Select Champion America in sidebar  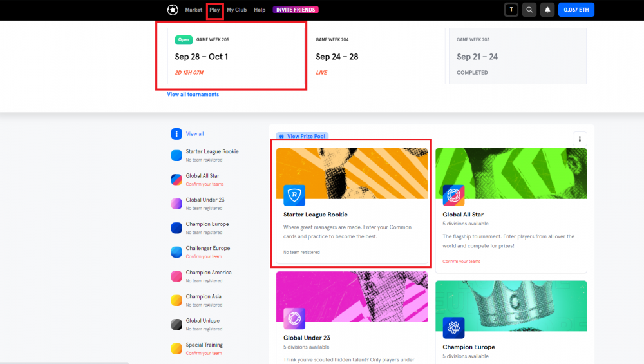(209, 273)
